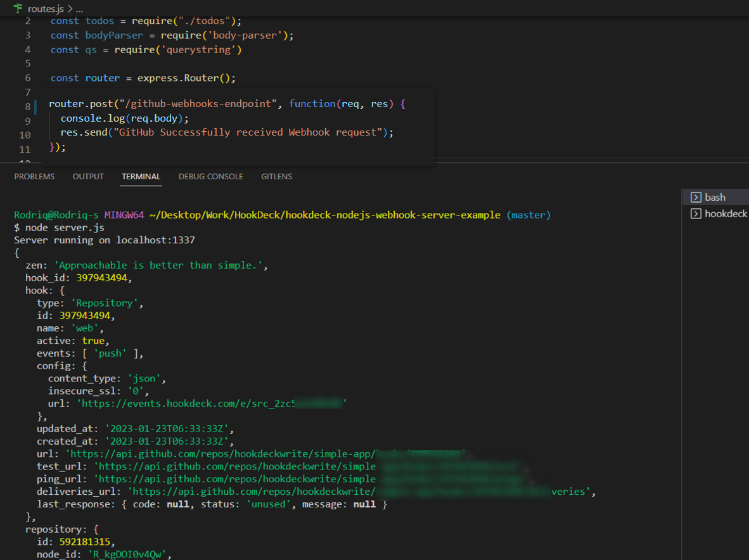Select the active TERMINAL tab

pyautogui.click(x=141, y=176)
